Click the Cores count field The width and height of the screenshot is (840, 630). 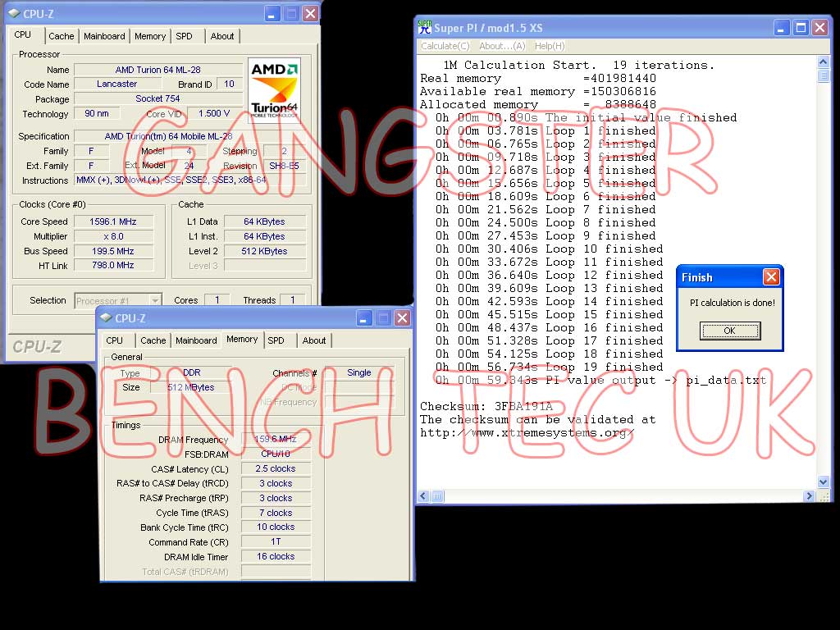[217, 300]
